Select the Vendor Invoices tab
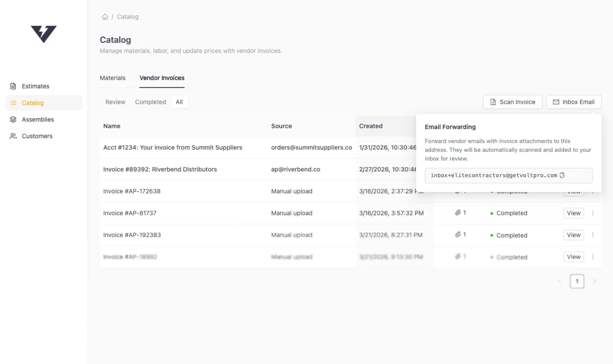Viewport: 613px width, 364px height. (162, 78)
